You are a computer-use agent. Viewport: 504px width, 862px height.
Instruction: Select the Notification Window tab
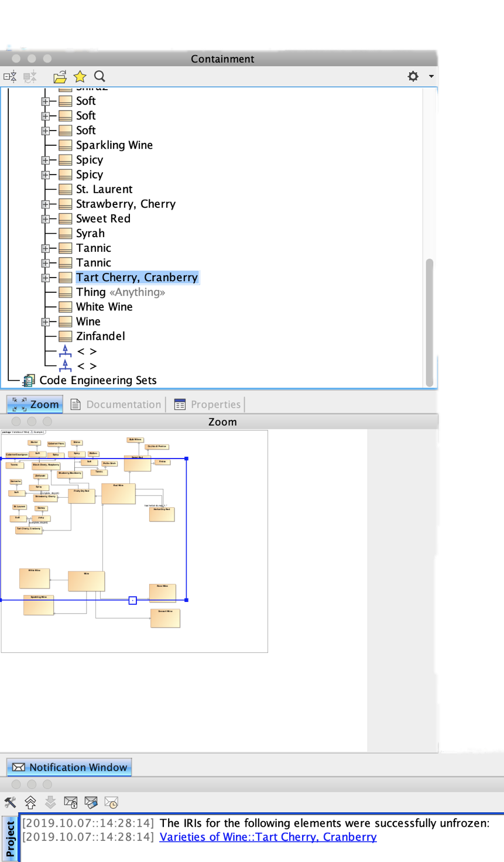[70, 767]
